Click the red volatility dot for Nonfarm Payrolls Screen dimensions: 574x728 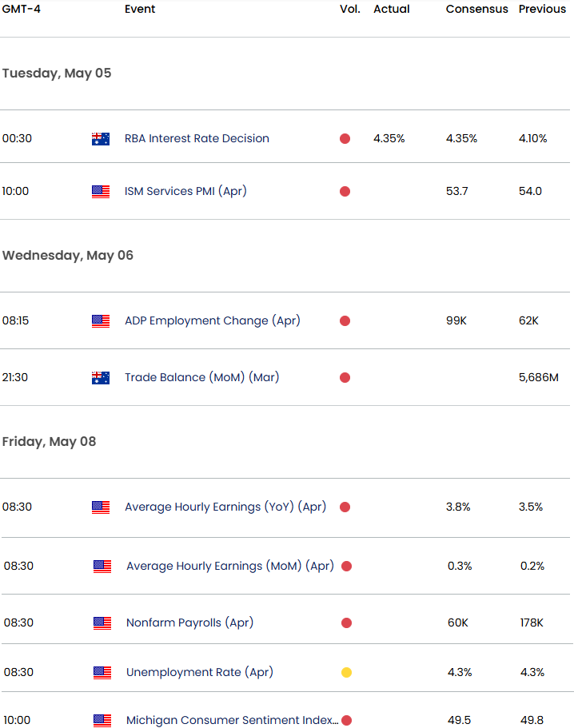point(346,623)
